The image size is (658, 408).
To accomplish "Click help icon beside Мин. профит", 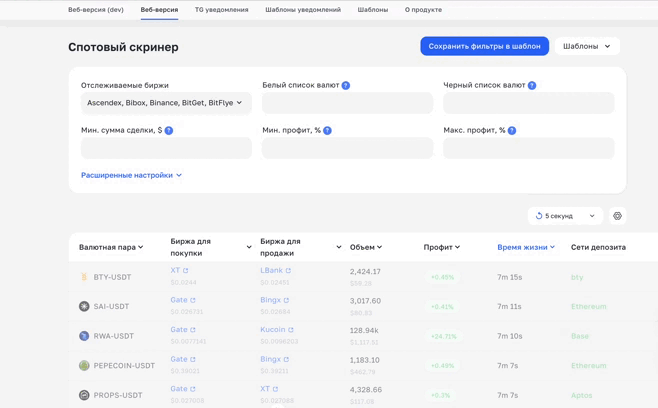I will pos(327,131).
